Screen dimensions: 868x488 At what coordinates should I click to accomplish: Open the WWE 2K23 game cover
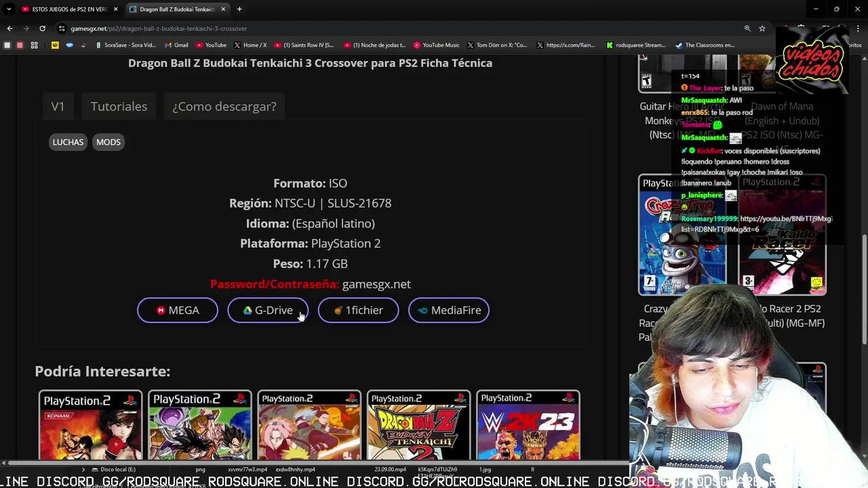528,425
